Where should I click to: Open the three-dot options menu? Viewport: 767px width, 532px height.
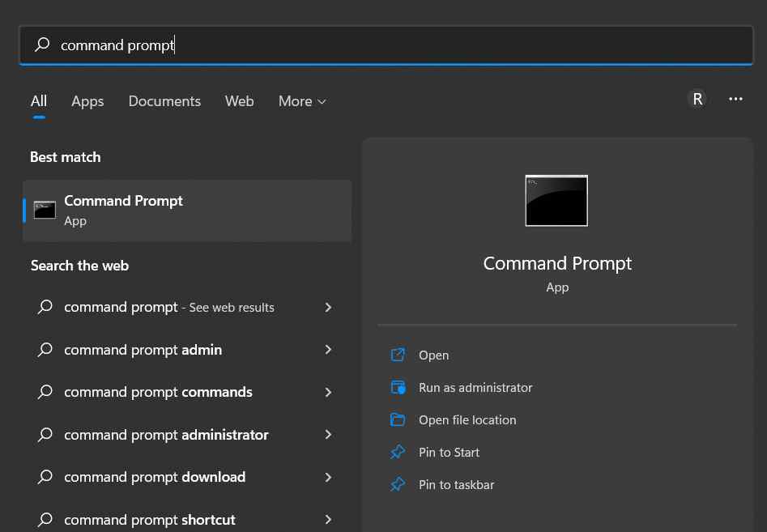coord(735,100)
